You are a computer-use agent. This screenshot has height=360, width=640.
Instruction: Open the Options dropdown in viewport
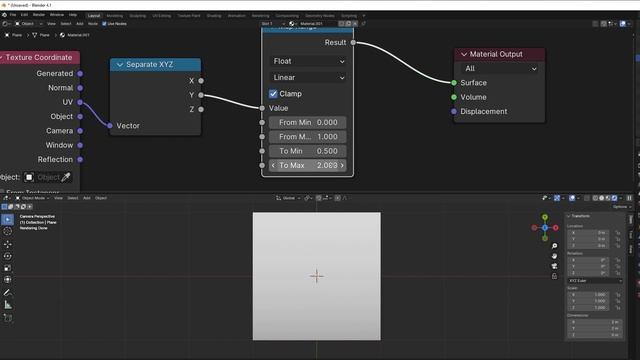pos(621,207)
